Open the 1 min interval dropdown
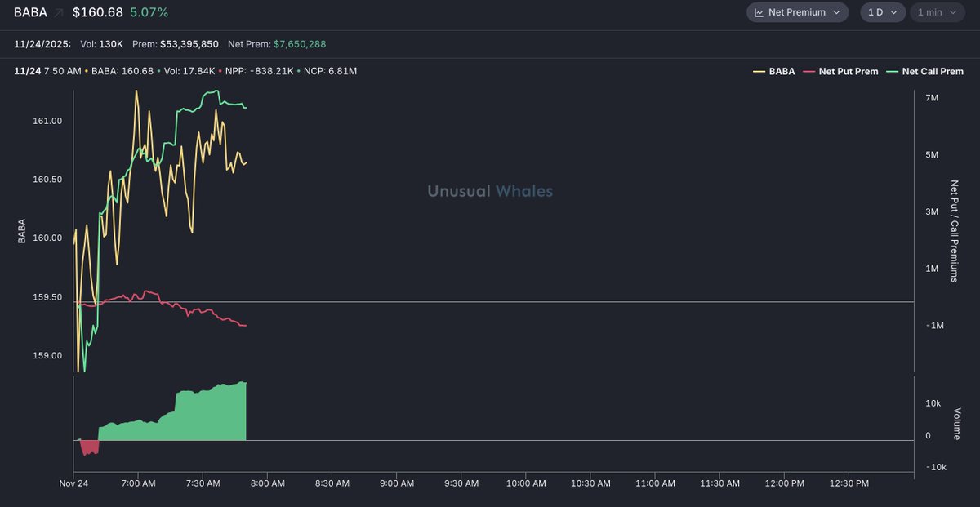Image resolution: width=980 pixels, height=507 pixels. (935, 12)
